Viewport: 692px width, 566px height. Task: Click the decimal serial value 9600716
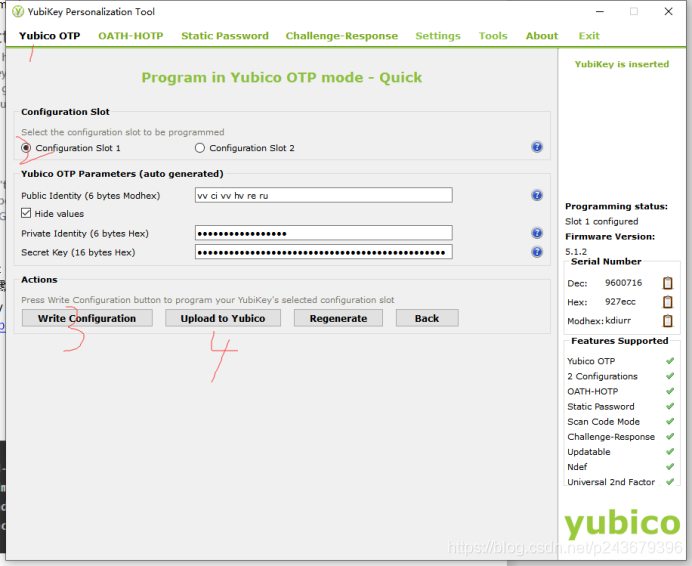(x=623, y=283)
